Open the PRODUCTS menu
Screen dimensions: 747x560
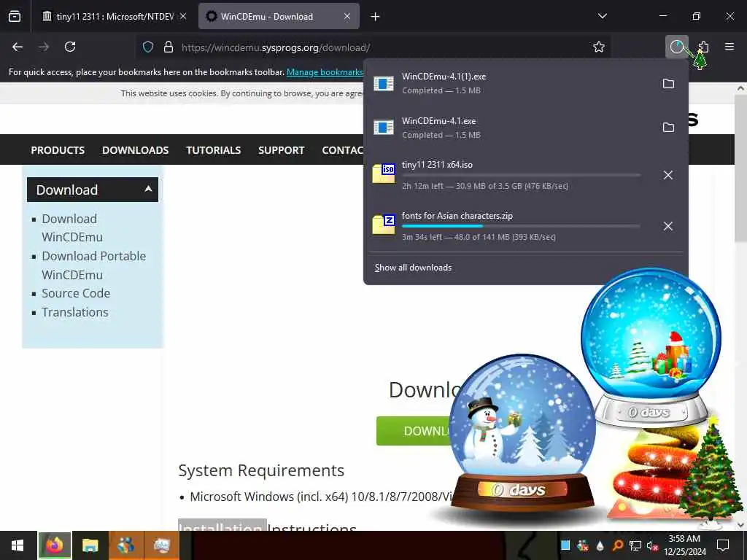pyautogui.click(x=58, y=150)
